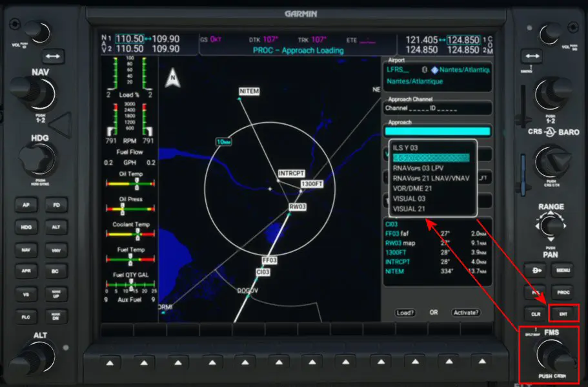Click the ALT altitude select knob

tap(35, 358)
